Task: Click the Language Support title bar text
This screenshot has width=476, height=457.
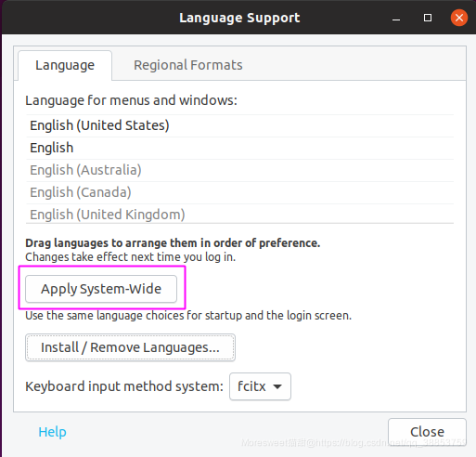Action: [x=239, y=18]
